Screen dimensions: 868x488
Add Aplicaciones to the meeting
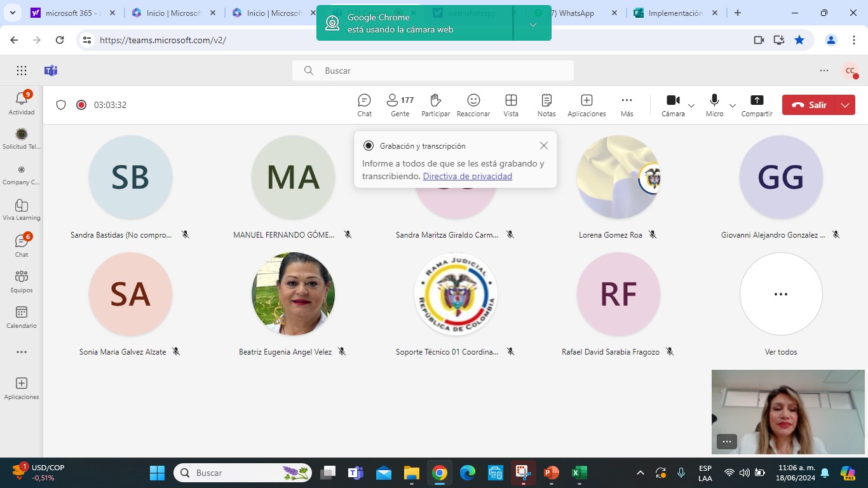click(587, 105)
